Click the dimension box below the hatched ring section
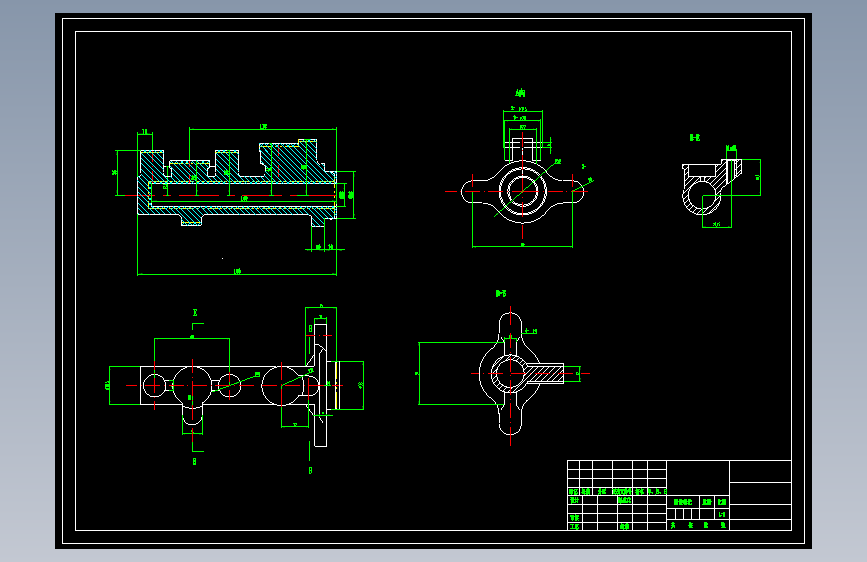The image size is (867, 562). (717, 224)
